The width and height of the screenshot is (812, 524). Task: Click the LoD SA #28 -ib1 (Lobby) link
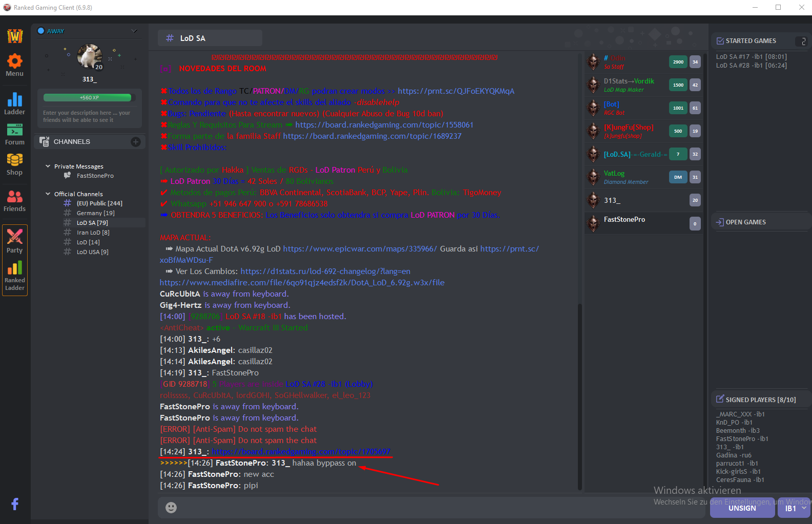(329, 384)
